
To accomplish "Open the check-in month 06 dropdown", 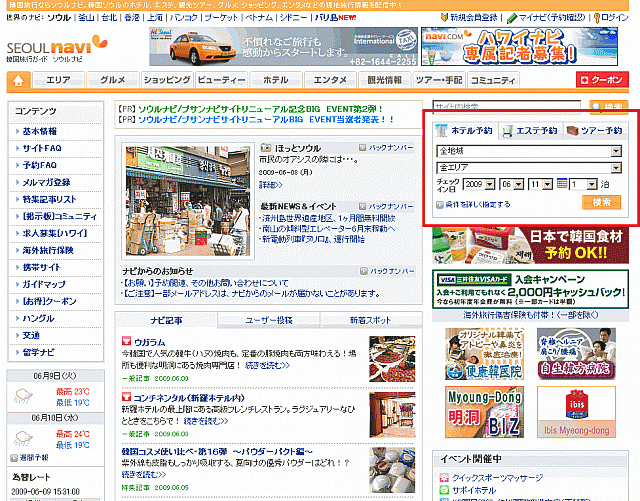I will pyautogui.click(x=512, y=185).
